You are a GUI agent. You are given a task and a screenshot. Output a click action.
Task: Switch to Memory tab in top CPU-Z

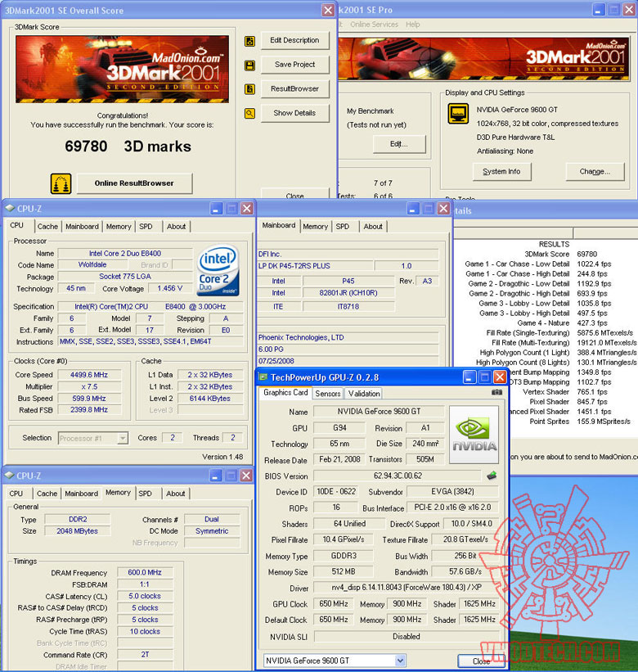pyautogui.click(x=119, y=226)
